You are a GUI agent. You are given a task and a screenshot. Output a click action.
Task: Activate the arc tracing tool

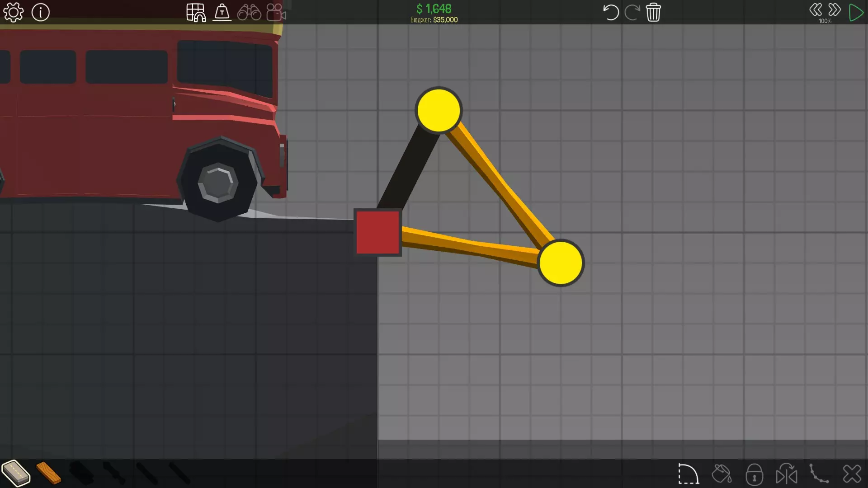(688, 474)
